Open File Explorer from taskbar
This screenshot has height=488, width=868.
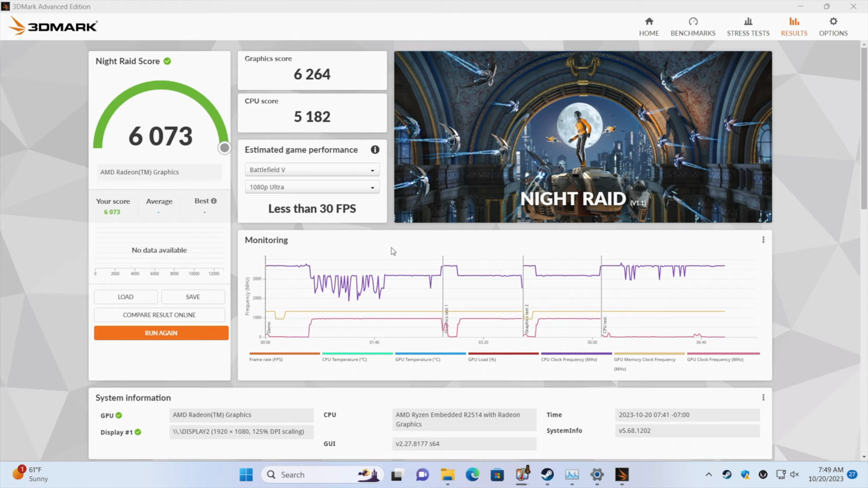447,475
